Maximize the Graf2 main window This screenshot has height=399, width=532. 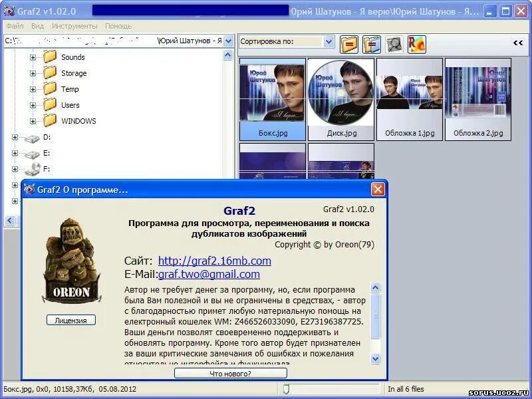click(x=505, y=11)
